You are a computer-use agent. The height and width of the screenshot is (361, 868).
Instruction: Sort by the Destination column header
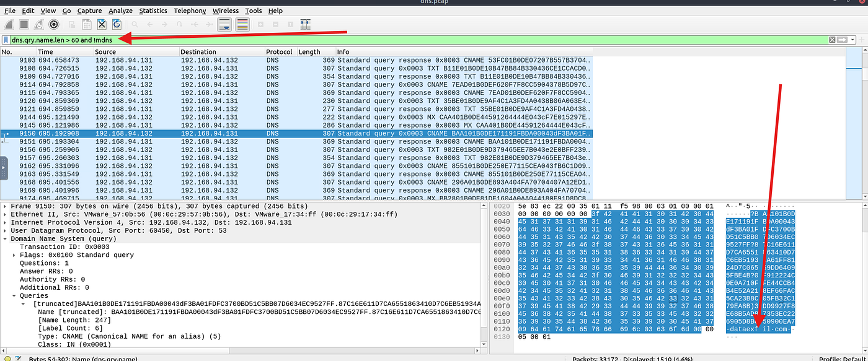pos(222,52)
